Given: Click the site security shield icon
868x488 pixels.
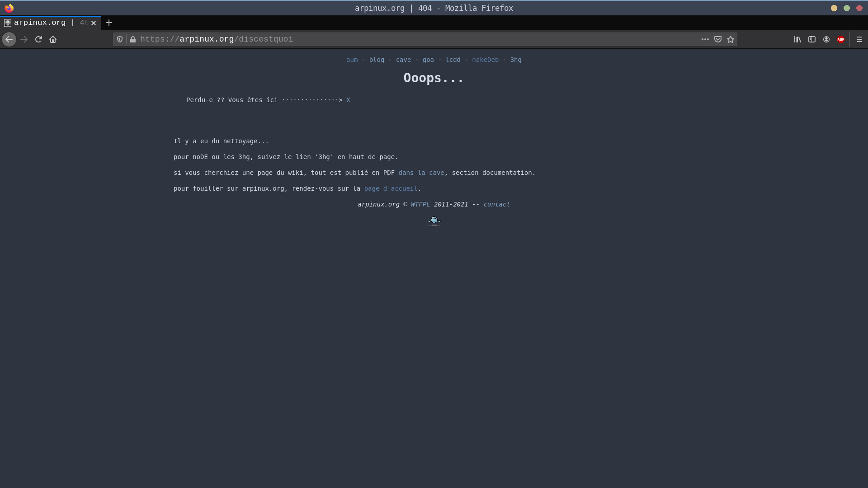Looking at the screenshot, I should tap(119, 39).
